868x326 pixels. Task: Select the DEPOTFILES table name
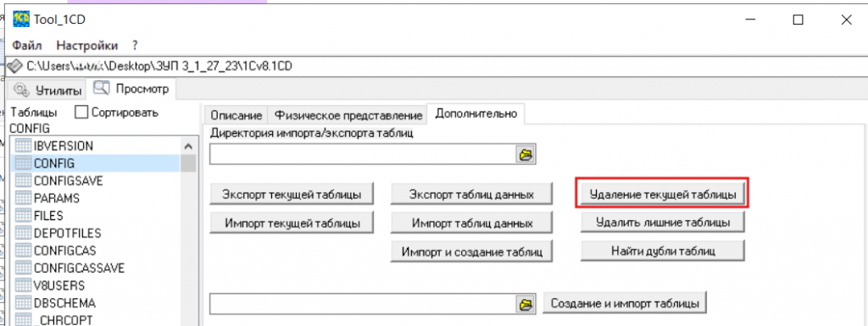pos(67,233)
